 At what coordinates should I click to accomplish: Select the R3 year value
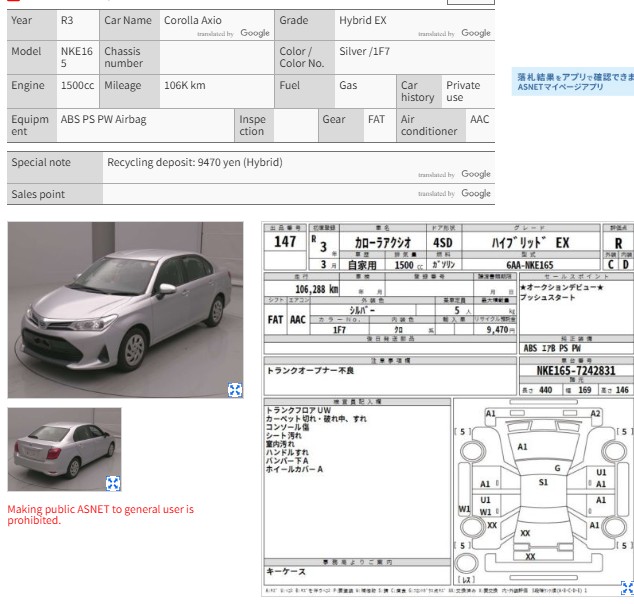[x=67, y=20]
